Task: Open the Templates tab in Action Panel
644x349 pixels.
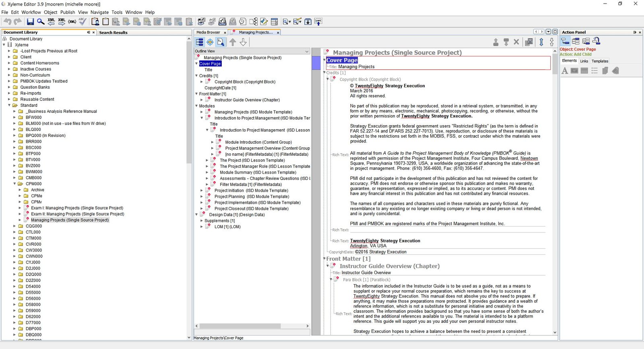Action: tap(600, 61)
